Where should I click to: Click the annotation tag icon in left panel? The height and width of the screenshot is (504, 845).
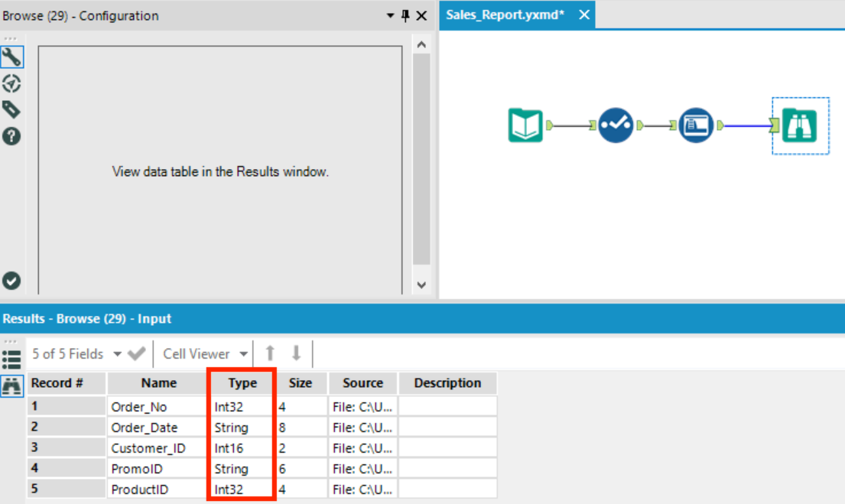(x=11, y=109)
